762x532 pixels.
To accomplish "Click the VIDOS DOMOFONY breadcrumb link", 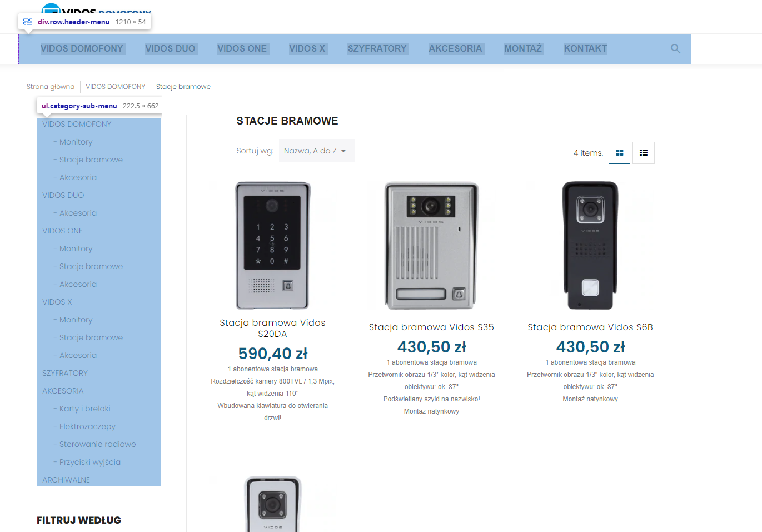I will pos(116,87).
